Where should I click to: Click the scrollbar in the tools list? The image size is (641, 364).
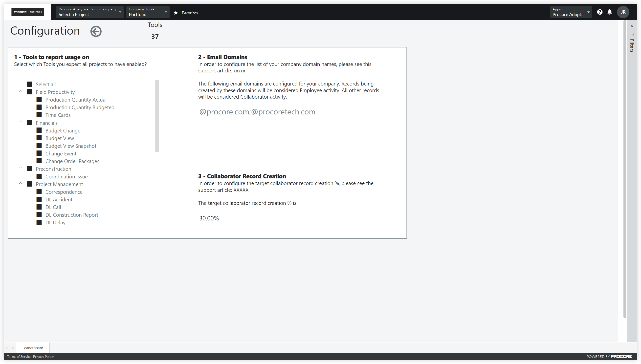pyautogui.click(x=157, y=115)
